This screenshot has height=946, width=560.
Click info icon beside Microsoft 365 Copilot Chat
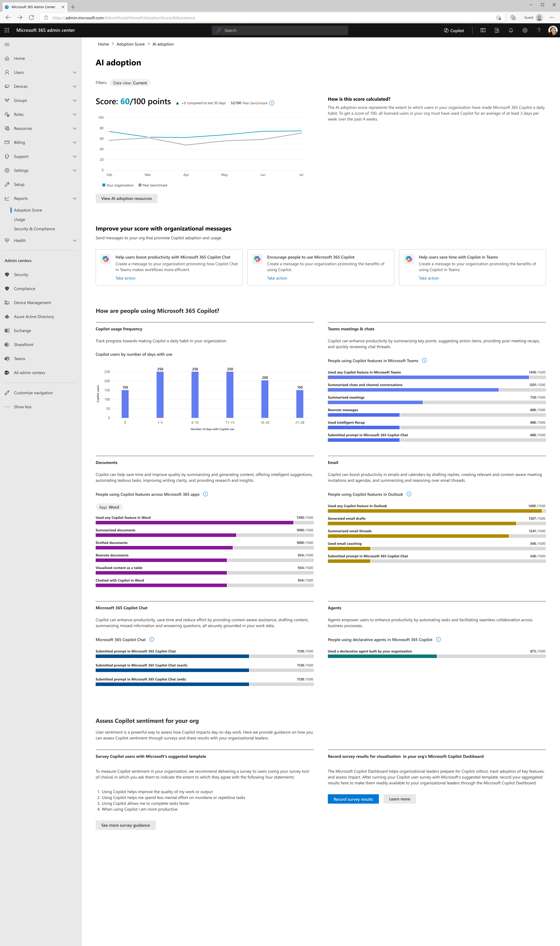(x=152, y=639)
